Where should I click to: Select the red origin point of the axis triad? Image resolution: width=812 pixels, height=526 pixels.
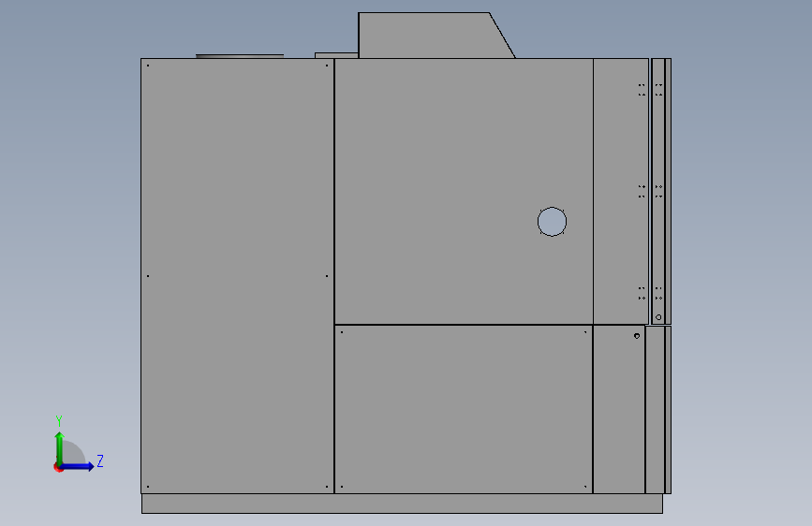(57, 467)
